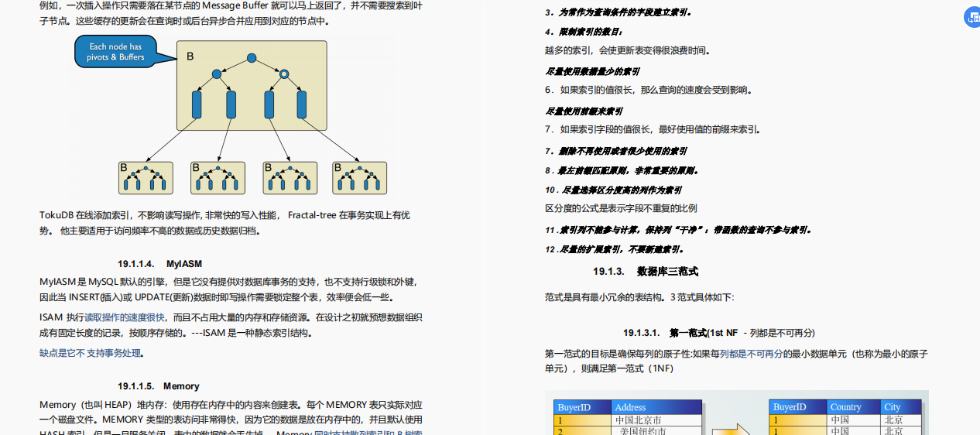The width and height of the screenshot is (980, 435).
Task: Click the paragraph starting 'Memory(也叫 HEAP)堆内存'
Action: (231, 419)
